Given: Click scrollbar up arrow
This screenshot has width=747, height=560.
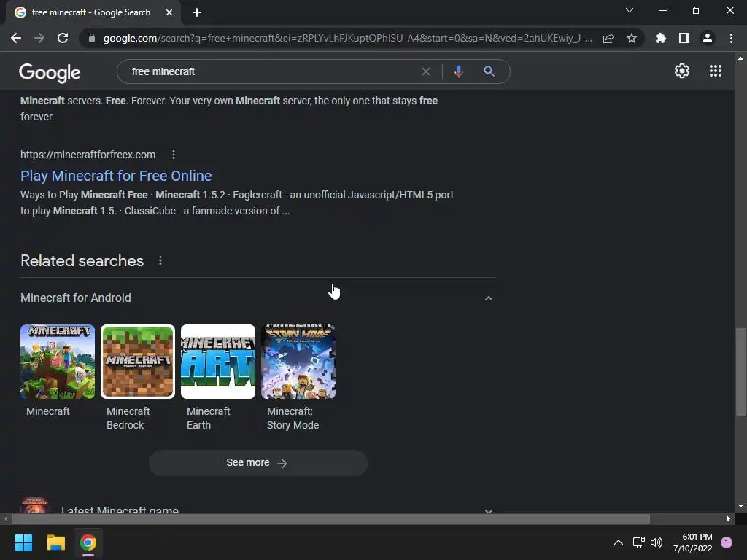Looking at the screenshot, I should [x=740, y=58].
